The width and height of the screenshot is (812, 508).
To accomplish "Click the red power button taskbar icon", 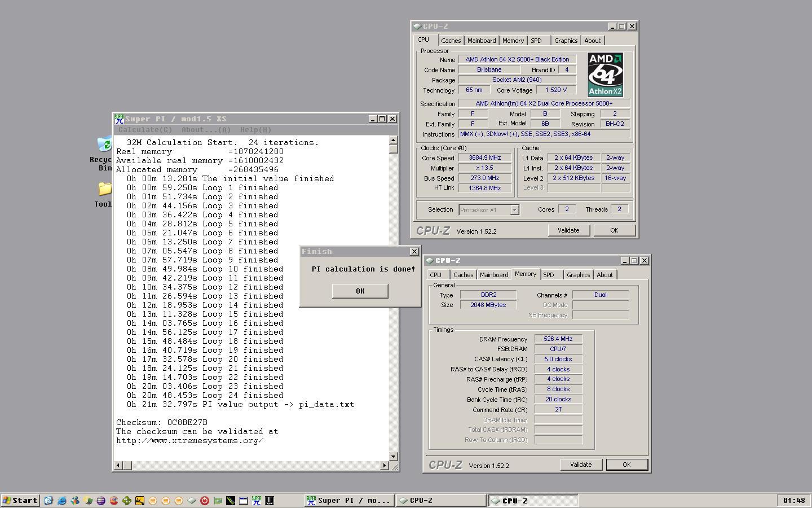I will (x=205, y=500).
